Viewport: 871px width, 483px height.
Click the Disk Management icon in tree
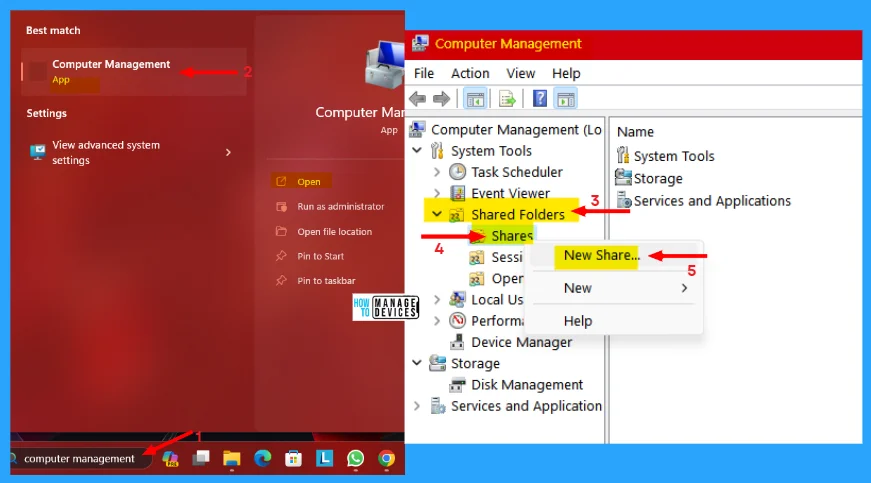tap(457, 385)
